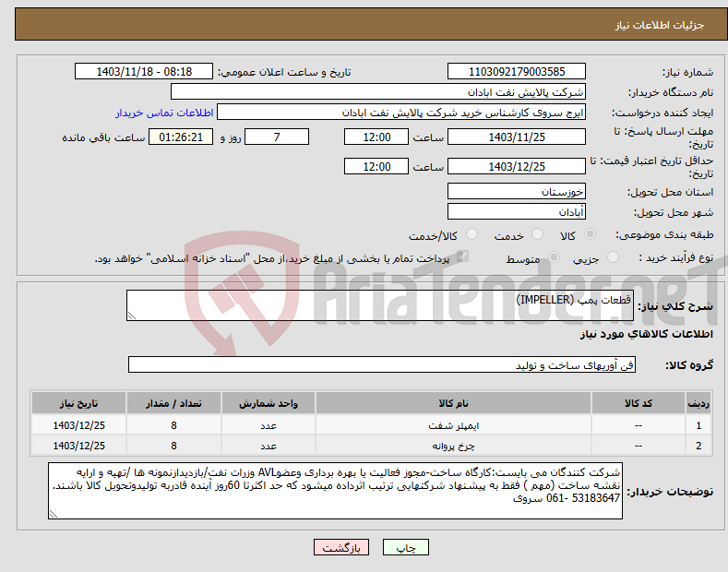
Task: Click the جزئیات اطلاعات نیاز page header
Action: [660, 25]
